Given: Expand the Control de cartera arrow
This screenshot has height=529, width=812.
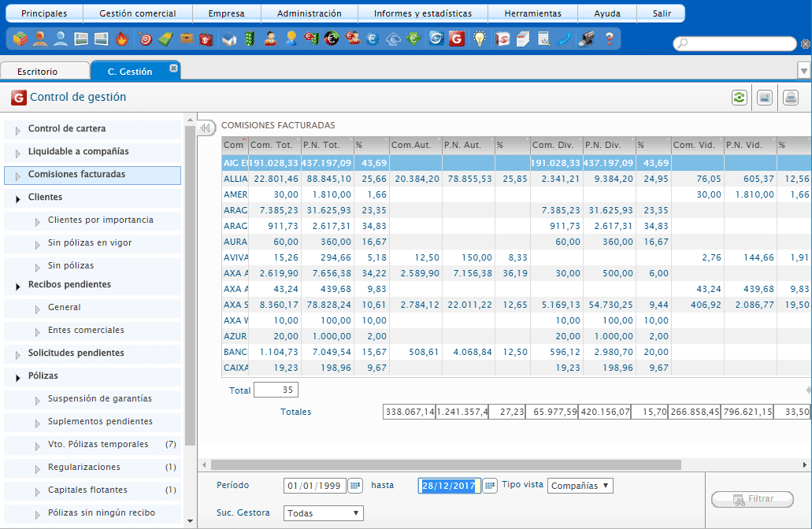Looking at the screenshot, I should [x=18, y=131].
